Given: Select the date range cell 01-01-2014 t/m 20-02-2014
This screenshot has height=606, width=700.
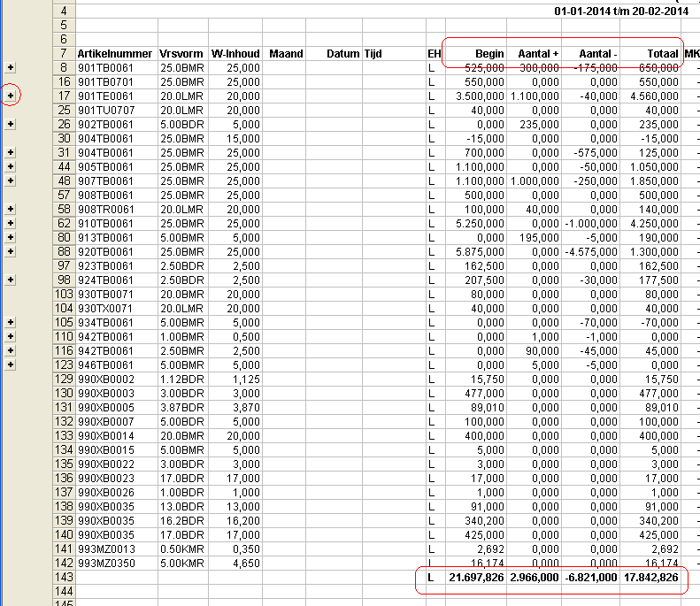Looking at the screenshot, I should pos(621,12).
